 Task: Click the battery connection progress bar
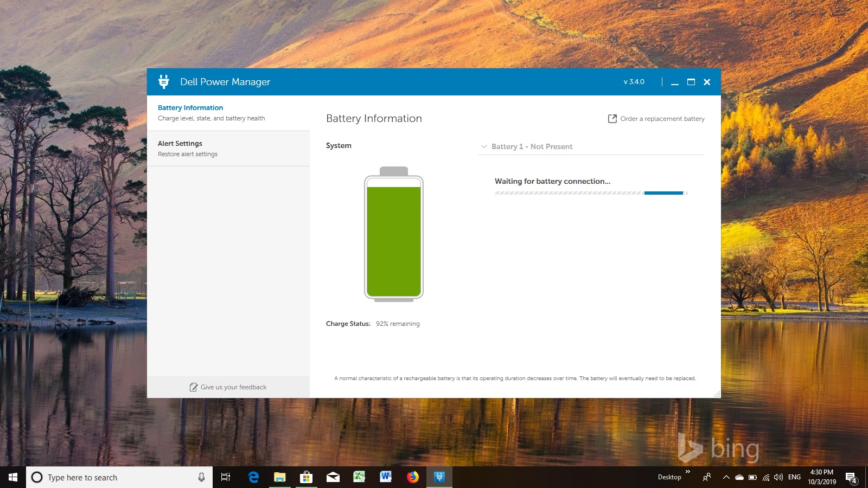(591, 193)
